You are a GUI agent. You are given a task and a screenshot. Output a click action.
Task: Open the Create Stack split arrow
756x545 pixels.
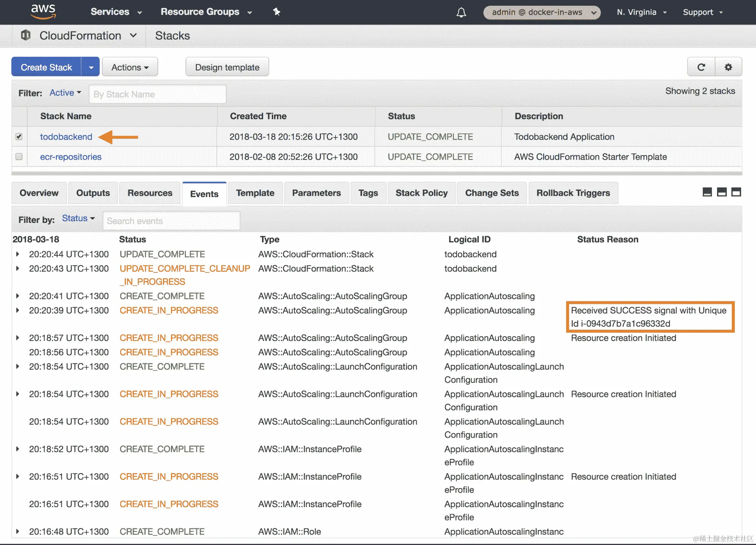(91, 67)
